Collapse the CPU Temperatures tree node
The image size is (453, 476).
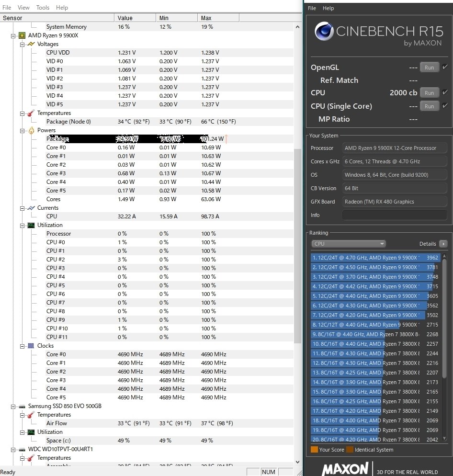[22, 113]
